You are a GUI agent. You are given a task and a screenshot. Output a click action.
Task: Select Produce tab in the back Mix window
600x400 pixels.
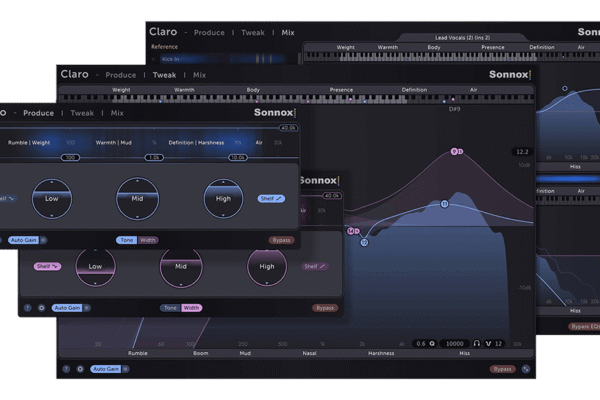[x=209, y=33]
